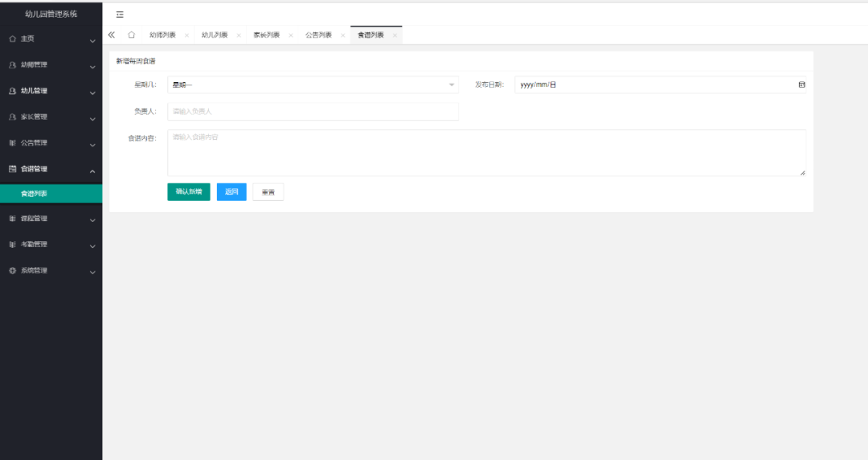Click the 主页 house icon in sidebar
The height and width of the screenshot is (460, 868).
[12, 39]
